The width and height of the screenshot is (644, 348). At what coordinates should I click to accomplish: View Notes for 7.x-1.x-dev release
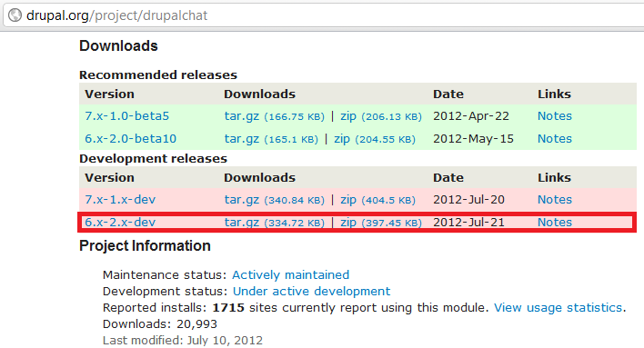(555, 200)
